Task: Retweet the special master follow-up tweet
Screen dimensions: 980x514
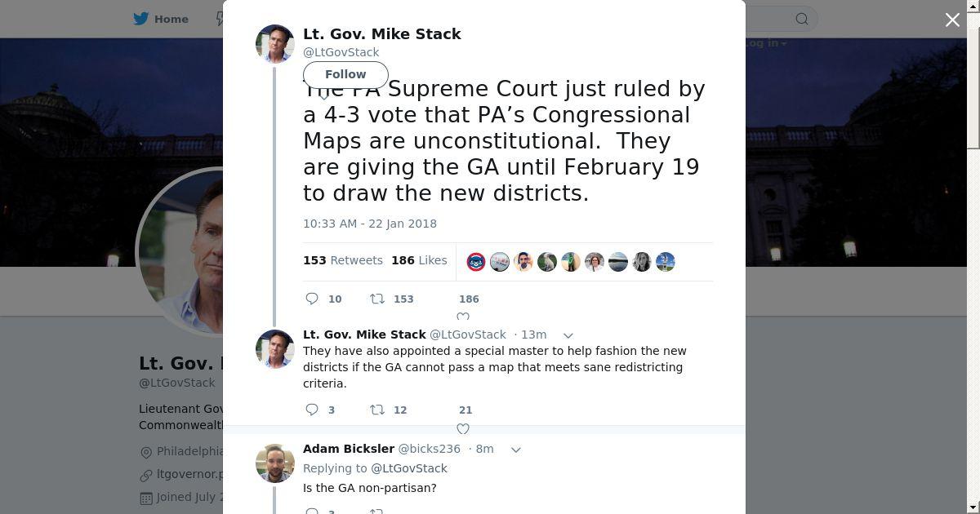Action: pyautogui.click(x=377, y=410)
